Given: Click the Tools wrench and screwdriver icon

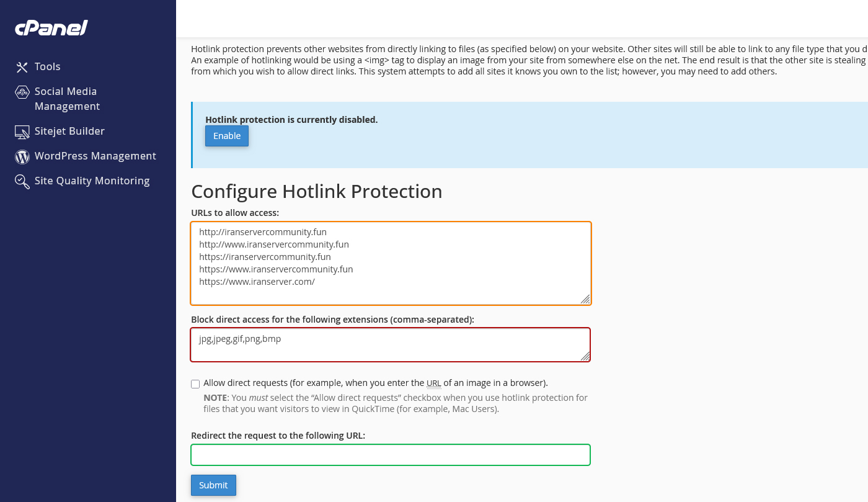Looking at the screenshot, I should click(x=22, y=67).
